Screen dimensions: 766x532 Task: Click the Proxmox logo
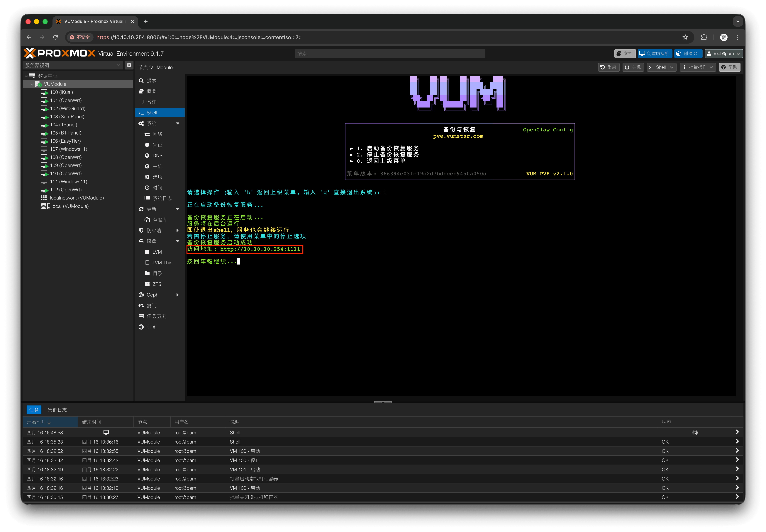[x=60, y=53]
